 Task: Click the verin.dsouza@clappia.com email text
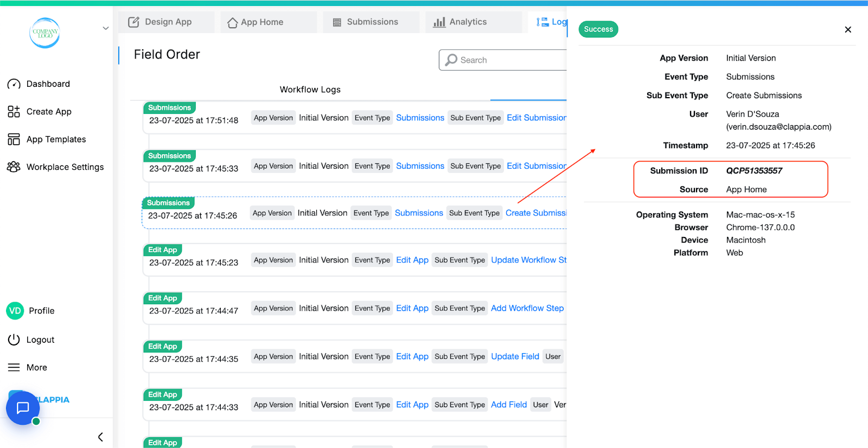(779, 127)
